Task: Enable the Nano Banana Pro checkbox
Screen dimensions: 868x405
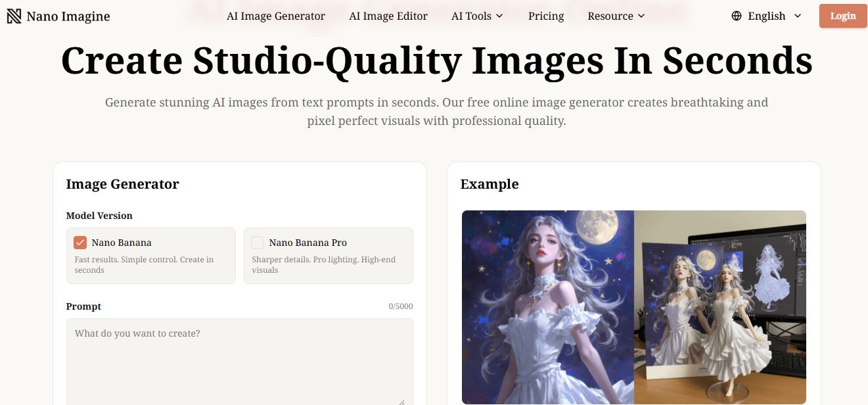Action: point(258,243)
